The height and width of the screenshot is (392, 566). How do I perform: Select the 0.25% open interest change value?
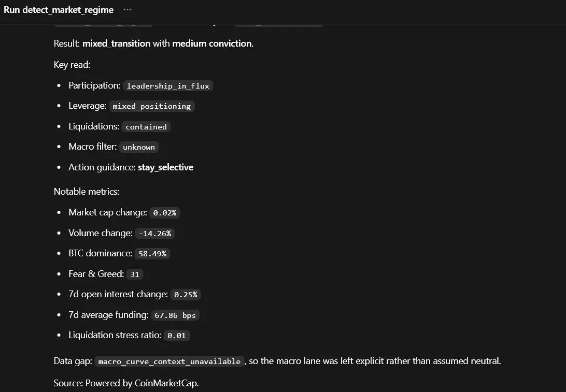[186, 295]
